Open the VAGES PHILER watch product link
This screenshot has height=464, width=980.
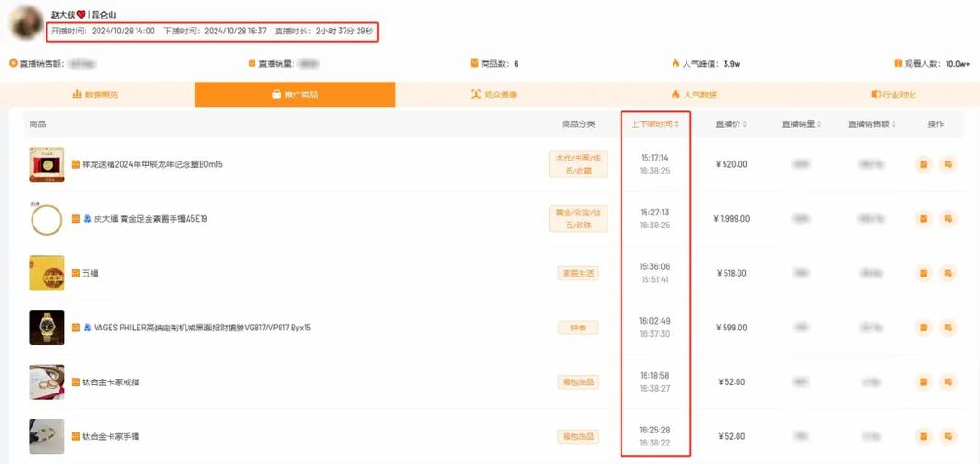pos(202,328)
